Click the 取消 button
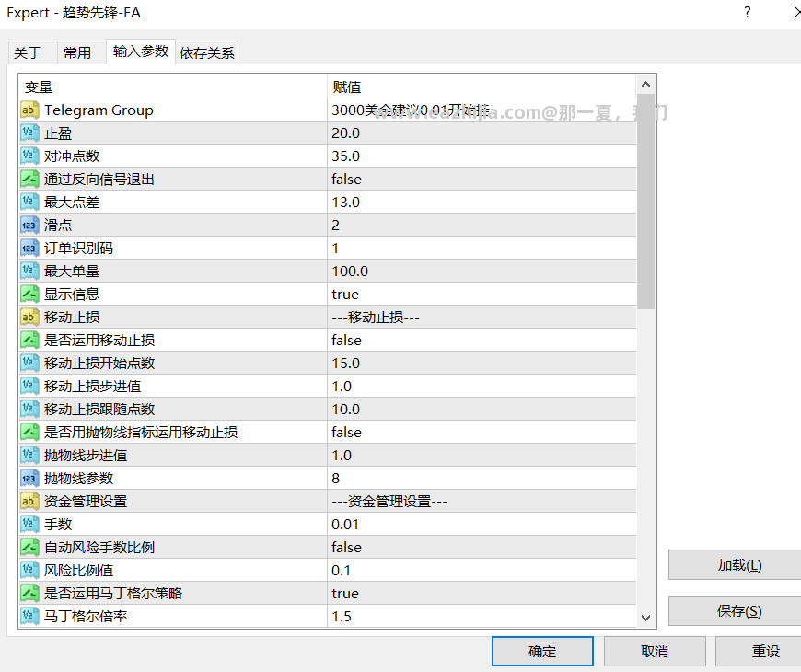 pyautogui.click(x=655, y=651)
